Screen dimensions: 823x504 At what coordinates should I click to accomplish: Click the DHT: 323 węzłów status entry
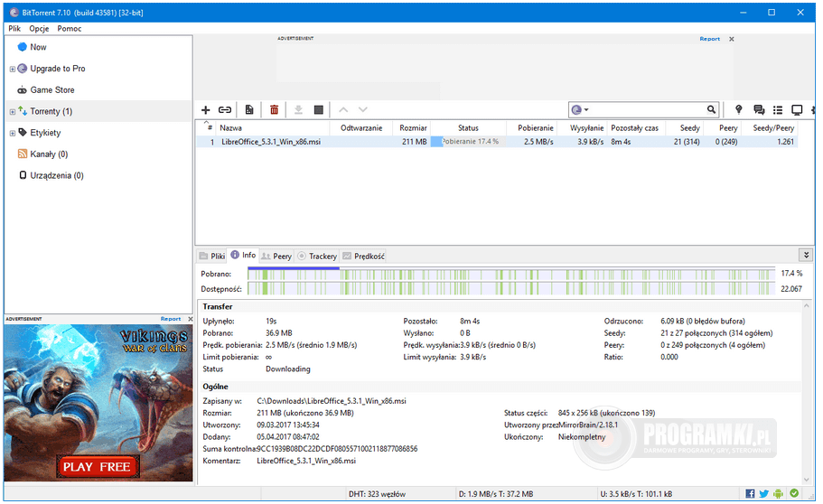(x=377, y=494)
